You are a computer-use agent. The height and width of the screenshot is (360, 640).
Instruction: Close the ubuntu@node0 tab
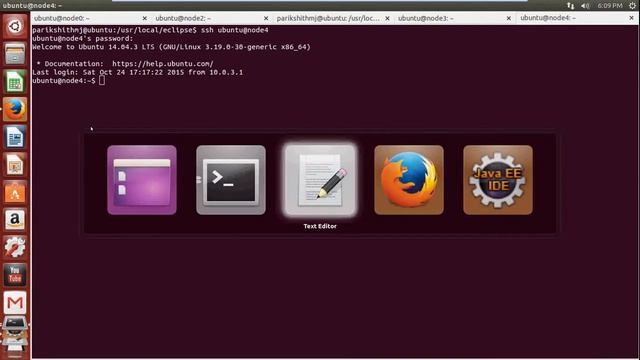point(144,18)
